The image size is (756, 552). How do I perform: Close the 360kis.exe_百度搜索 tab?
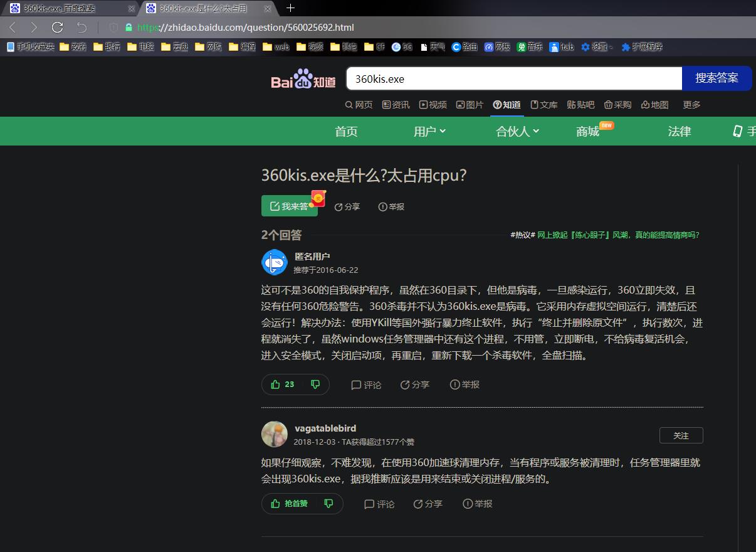pos(131,9)
